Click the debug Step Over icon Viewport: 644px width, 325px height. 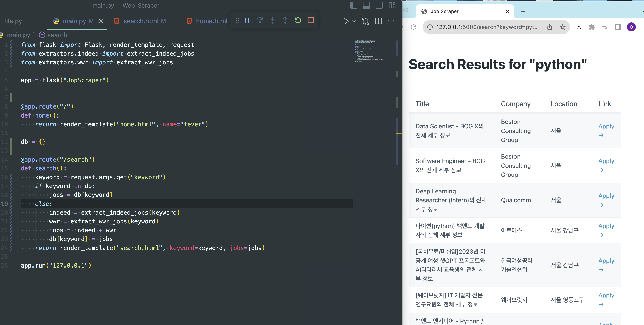point(259,20)
